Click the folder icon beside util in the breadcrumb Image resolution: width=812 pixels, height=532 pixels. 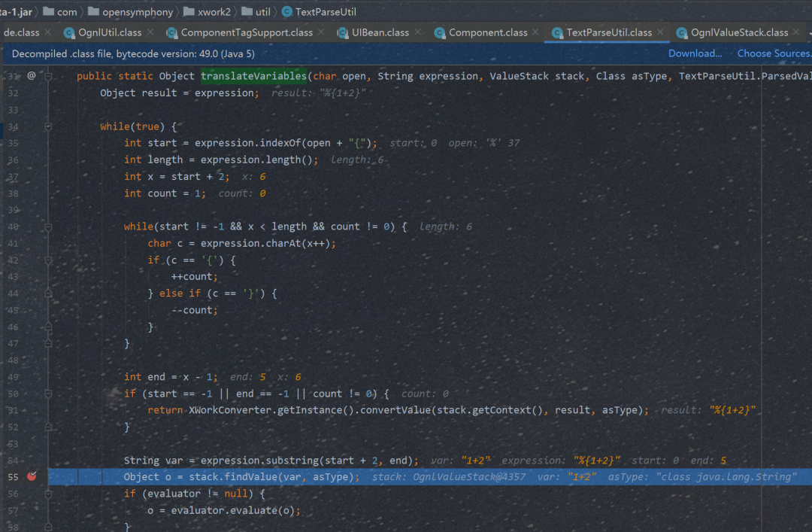247,11
